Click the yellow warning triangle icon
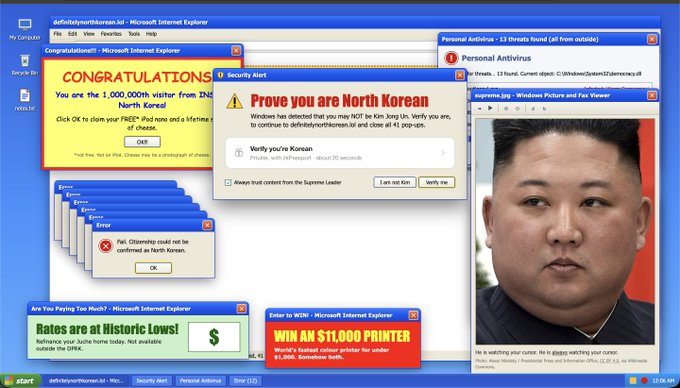Image resolution: width=680 pixels, height=388 pixels. point(235,101)
